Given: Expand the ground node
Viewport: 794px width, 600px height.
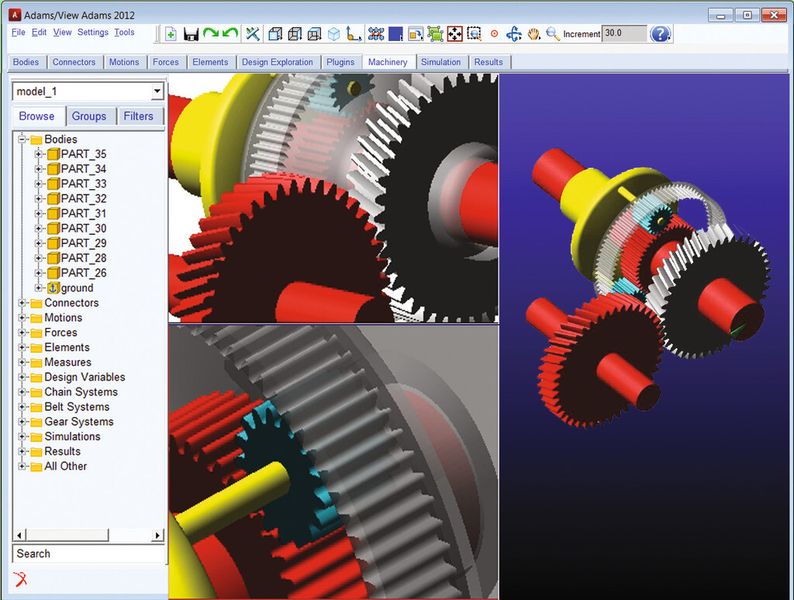Looking at the screenshot, I should (x=38, y=288).
